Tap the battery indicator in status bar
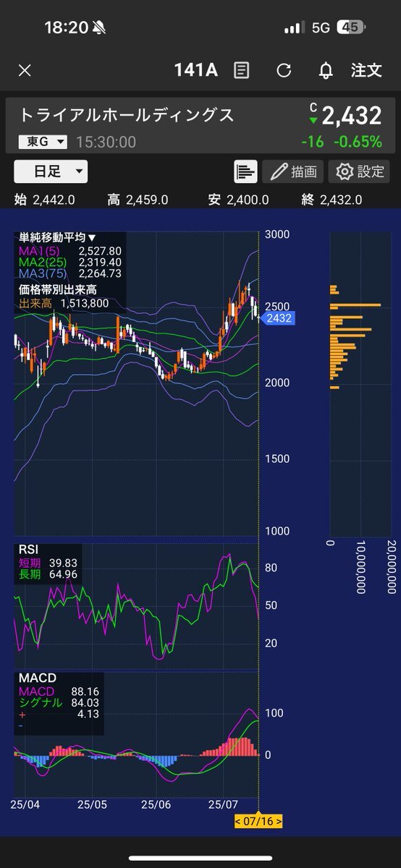The image size is (401, 868). tap(352, 27)
